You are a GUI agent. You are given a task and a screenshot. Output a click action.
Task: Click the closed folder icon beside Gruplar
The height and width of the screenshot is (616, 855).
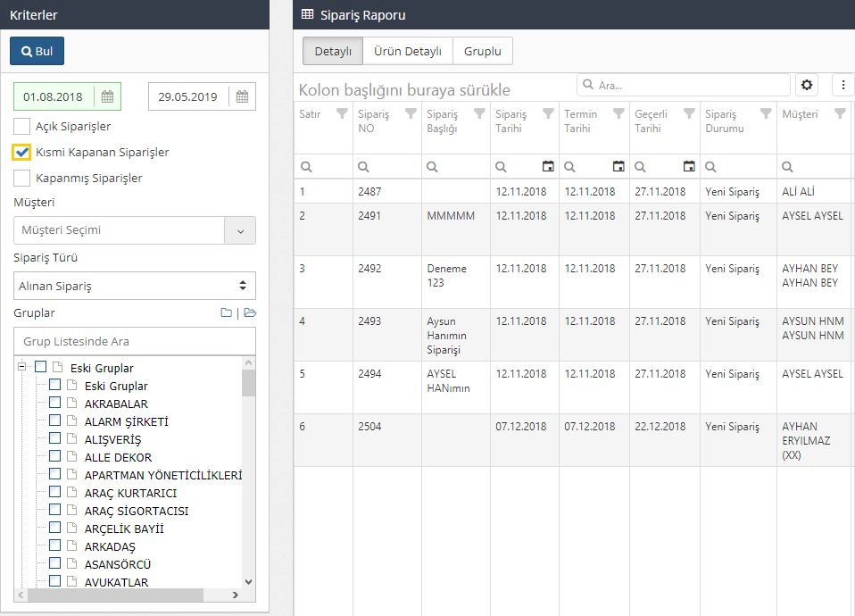pos(227,313)
